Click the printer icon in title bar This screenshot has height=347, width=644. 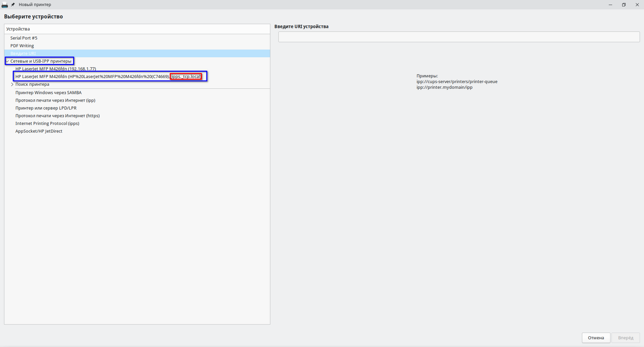pos(5,5)
